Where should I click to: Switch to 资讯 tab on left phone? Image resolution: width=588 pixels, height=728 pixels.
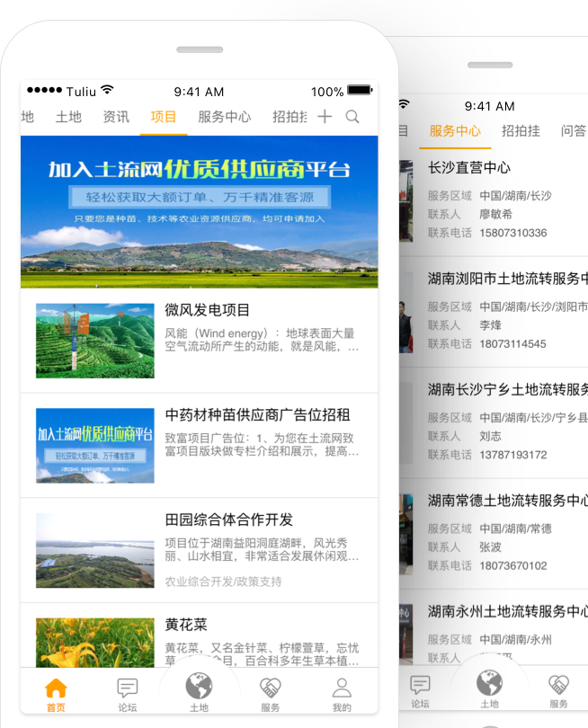pyautogui.click(x=116, y=117)
